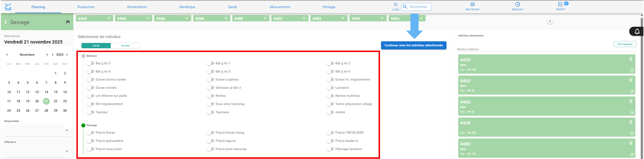Click the round plus add button
The height and width of the screenshot is (159, 644).
point(550,21)
